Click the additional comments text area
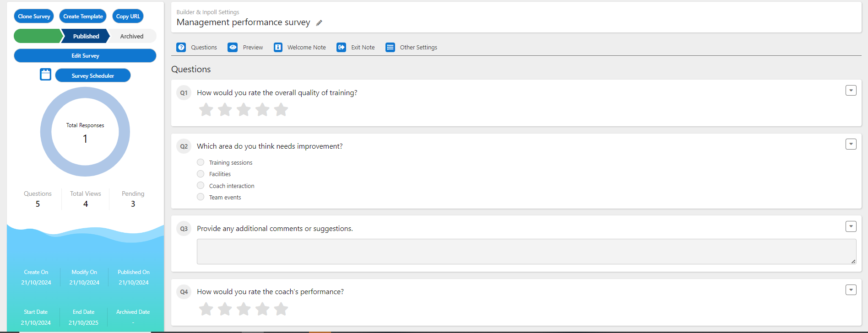The image size is (868, 333). click(526, 252)
